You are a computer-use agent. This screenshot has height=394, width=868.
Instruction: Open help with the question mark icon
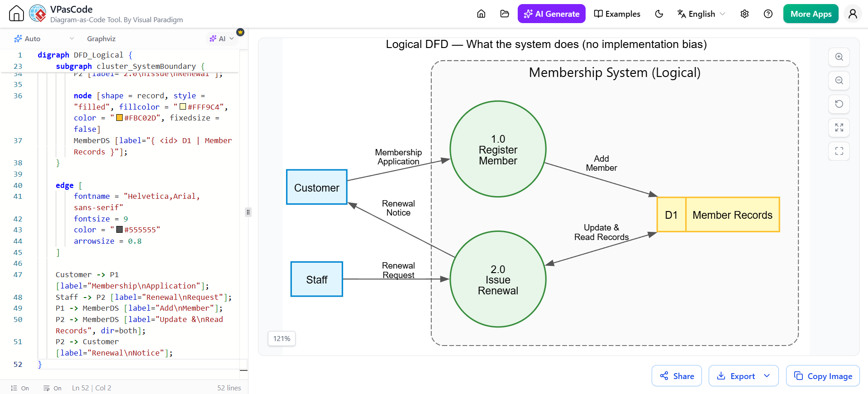tap(768, 14)
